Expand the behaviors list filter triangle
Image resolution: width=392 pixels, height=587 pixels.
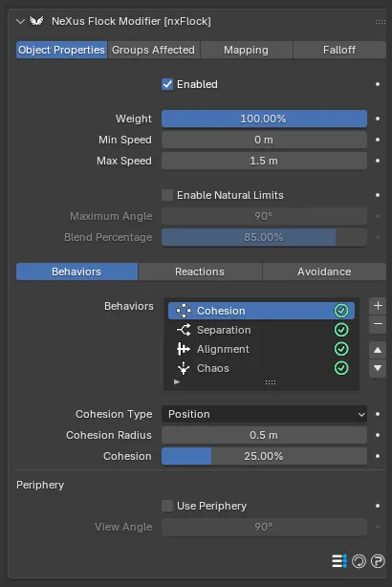coord(177,381)
